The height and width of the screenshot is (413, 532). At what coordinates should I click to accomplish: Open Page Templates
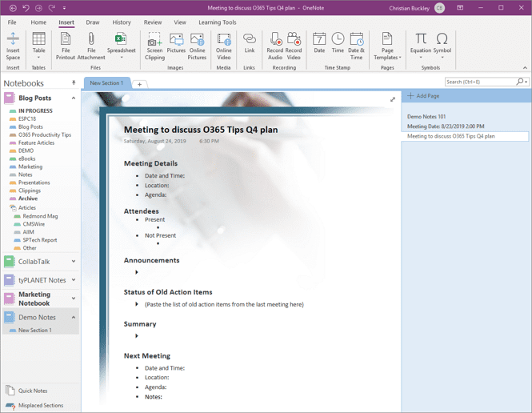pyautogui.click(x=387, y=46)
